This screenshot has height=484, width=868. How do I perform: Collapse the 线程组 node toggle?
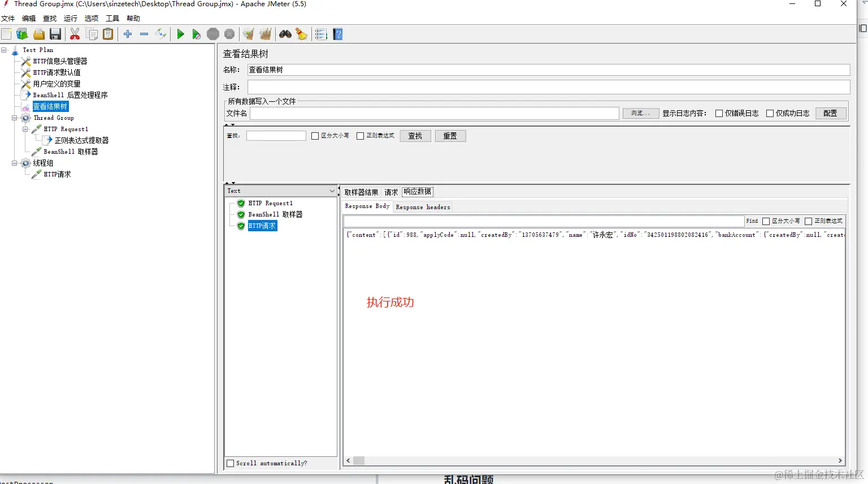15,163
